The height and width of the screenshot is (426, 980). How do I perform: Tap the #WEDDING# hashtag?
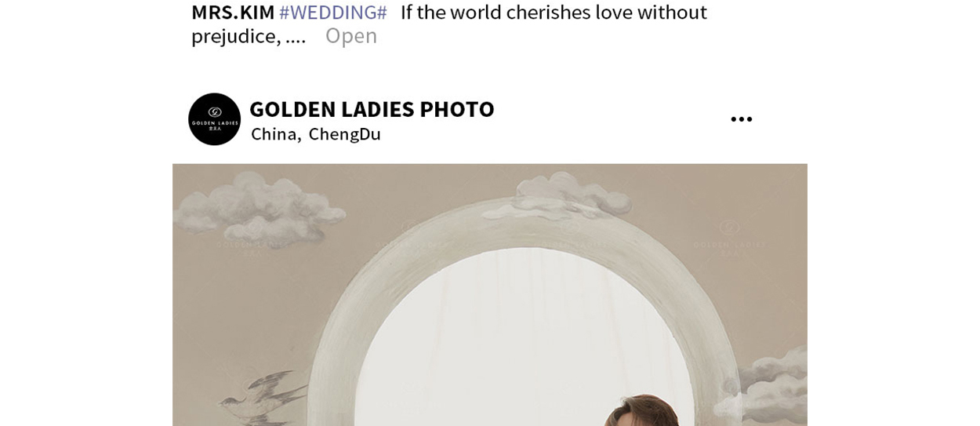coord(333,13)
